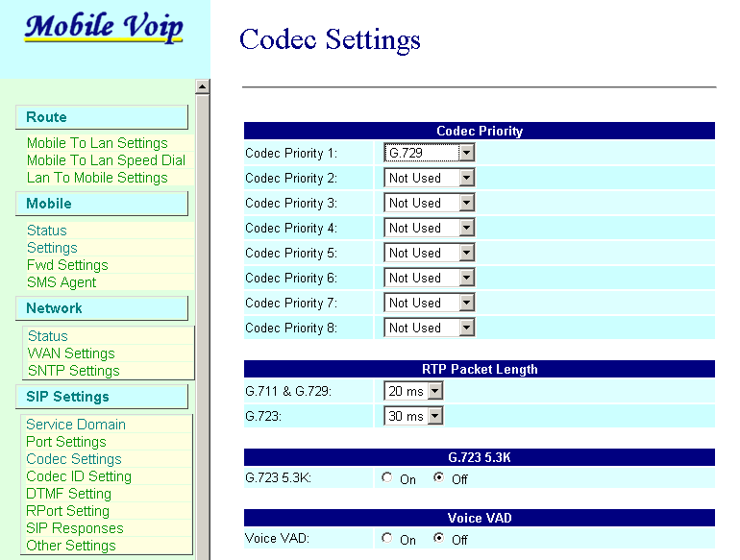Open Codec Settings in sidebar
The width and height of the screenshot is (740, 560).
tap(74, 459)
